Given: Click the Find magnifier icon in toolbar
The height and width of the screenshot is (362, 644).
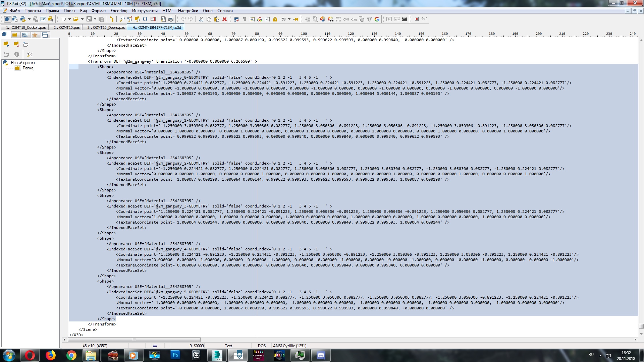Looking at the screenshot, I should [122, 19].
